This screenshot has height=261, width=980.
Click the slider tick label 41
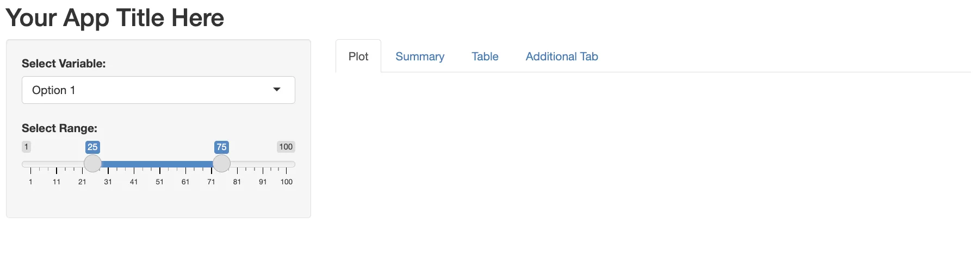134,182
